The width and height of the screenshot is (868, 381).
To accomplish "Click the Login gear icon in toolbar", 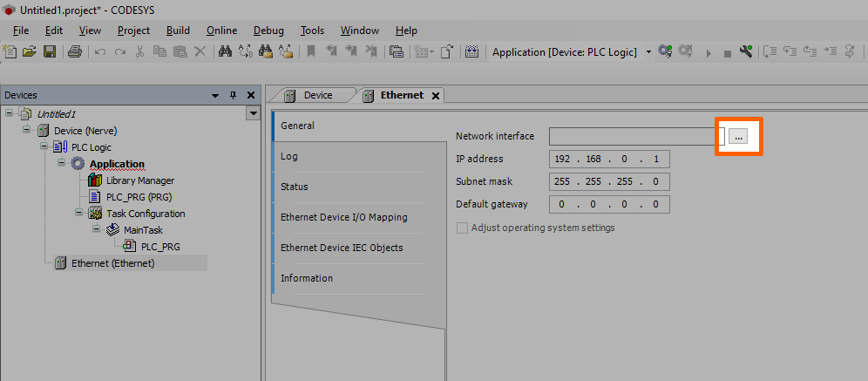I will point(665,52).
